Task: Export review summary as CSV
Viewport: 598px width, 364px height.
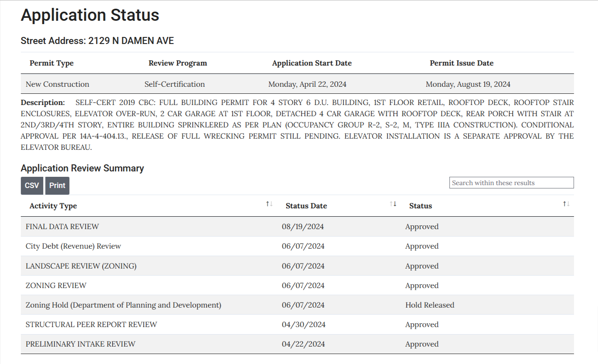Action: [x=32, y=186]
